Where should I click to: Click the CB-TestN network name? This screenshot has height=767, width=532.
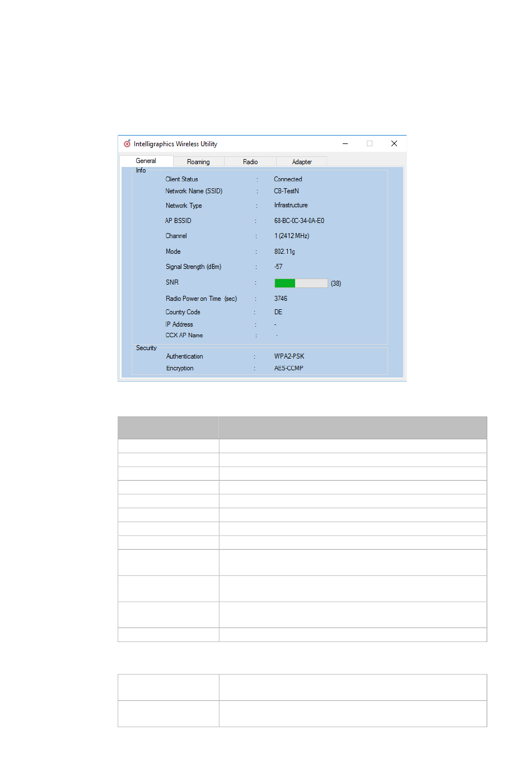tap(286, 191)
